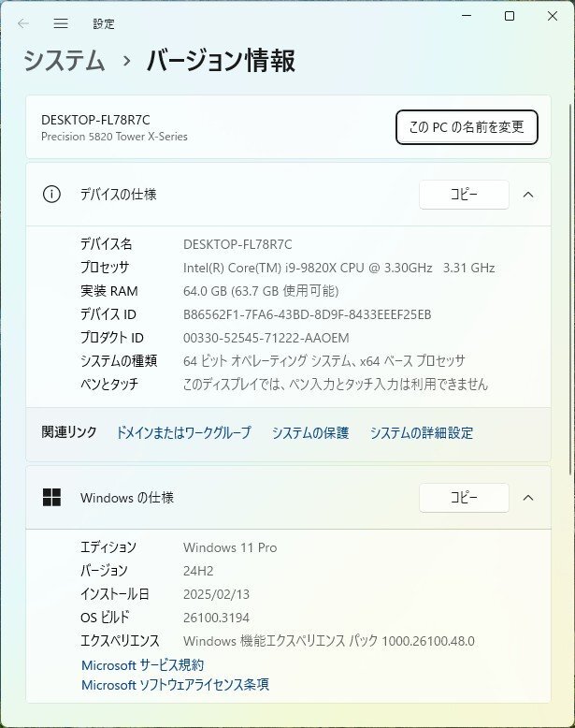The height and width of the screenshot is (728, 575).
Task: Click the システムの種類 label
Action: point(119,361)
